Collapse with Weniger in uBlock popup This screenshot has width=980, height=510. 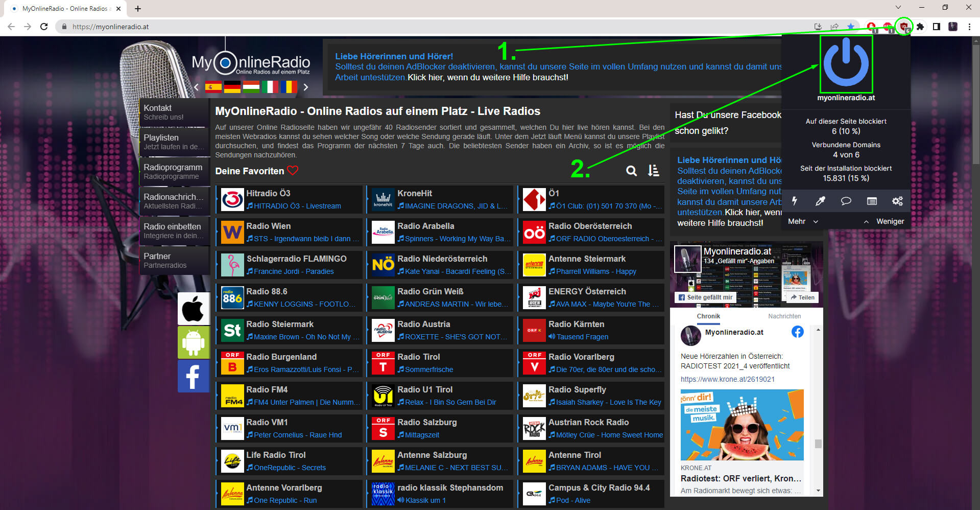click(884, 221)
